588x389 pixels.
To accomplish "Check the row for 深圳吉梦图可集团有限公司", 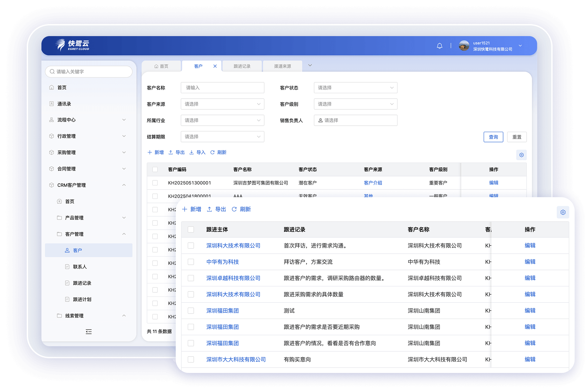I will (x=155, y=183).
